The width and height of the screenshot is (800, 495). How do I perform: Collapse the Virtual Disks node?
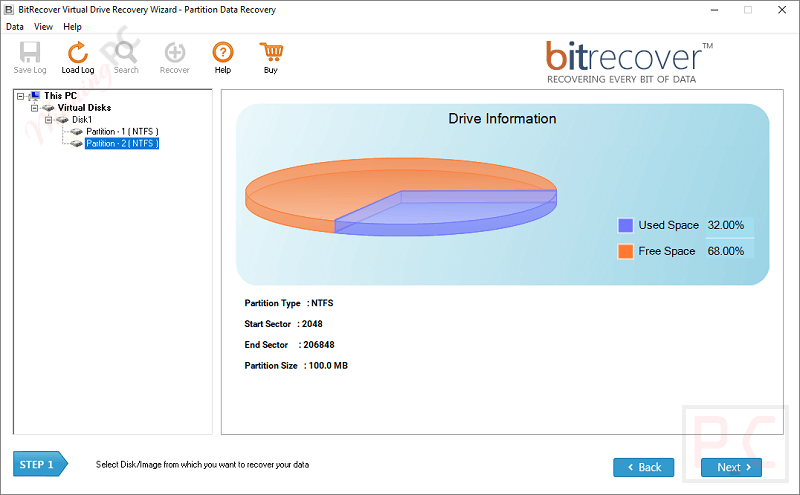pyautogui.click(x=34, y=108)
